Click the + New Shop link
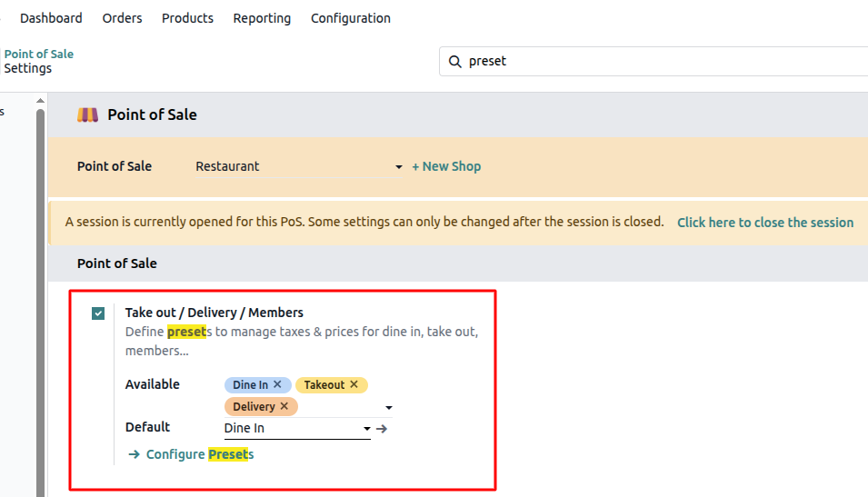 tap(446, 166)
